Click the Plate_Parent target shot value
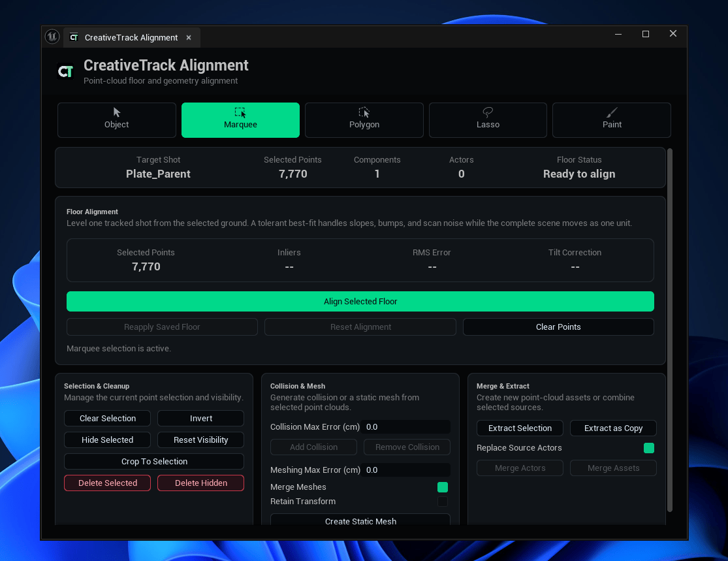Screen dimensions: 728x561 coord(158,174)
